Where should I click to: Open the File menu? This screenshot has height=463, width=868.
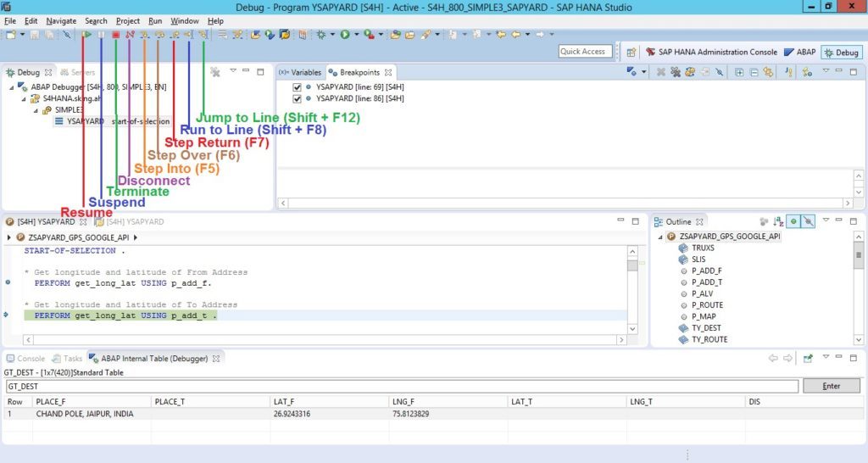click(10, 21)
